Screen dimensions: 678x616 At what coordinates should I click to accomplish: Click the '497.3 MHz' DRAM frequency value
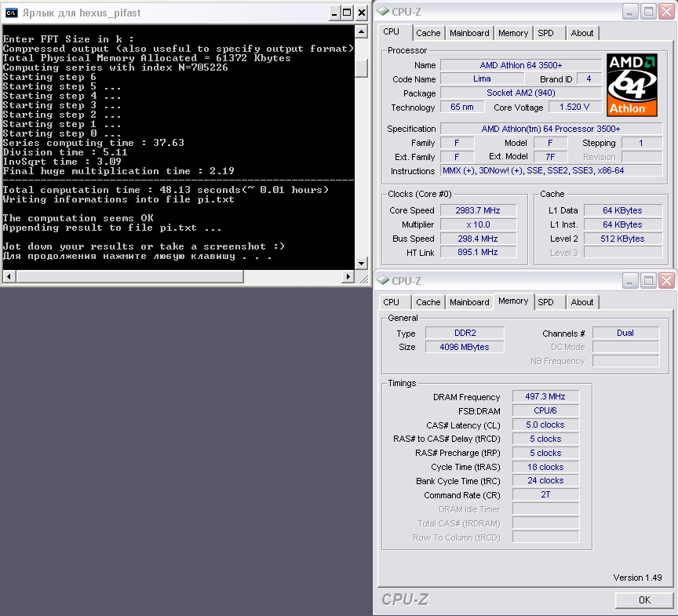[545, 396]
